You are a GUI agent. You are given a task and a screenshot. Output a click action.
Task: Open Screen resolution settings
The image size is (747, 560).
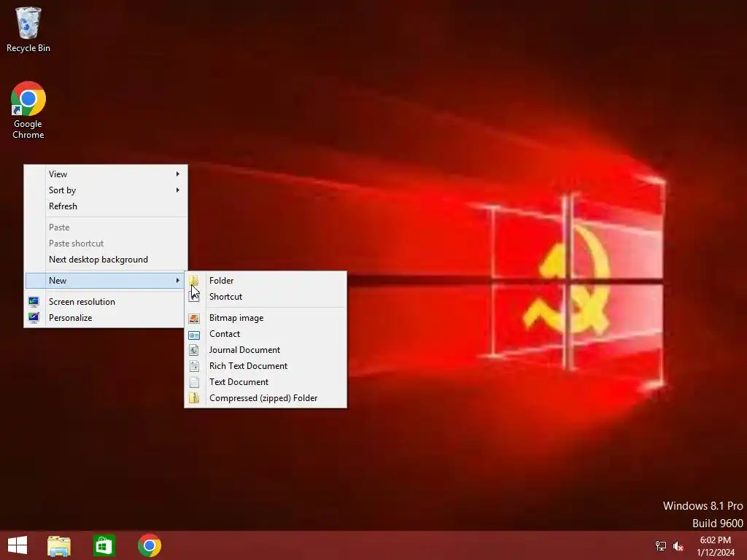tap(106, 301)
